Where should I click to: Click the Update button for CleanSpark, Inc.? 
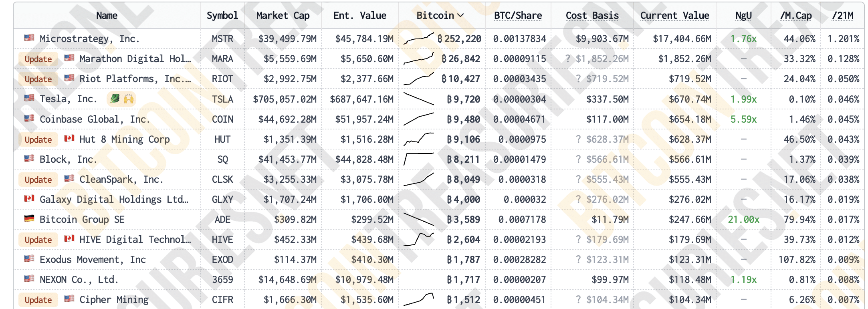(38, 180)
